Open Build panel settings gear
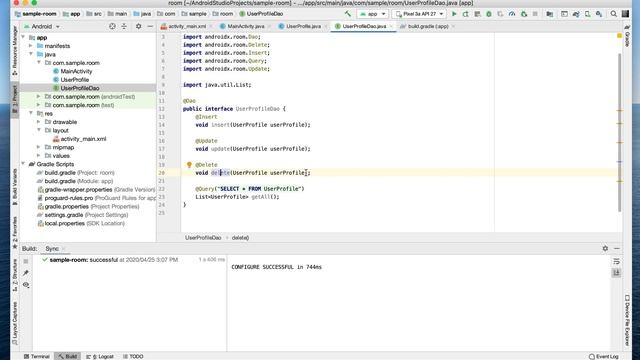This screenshot has height=360, width=640. click(x=605, y=248)
